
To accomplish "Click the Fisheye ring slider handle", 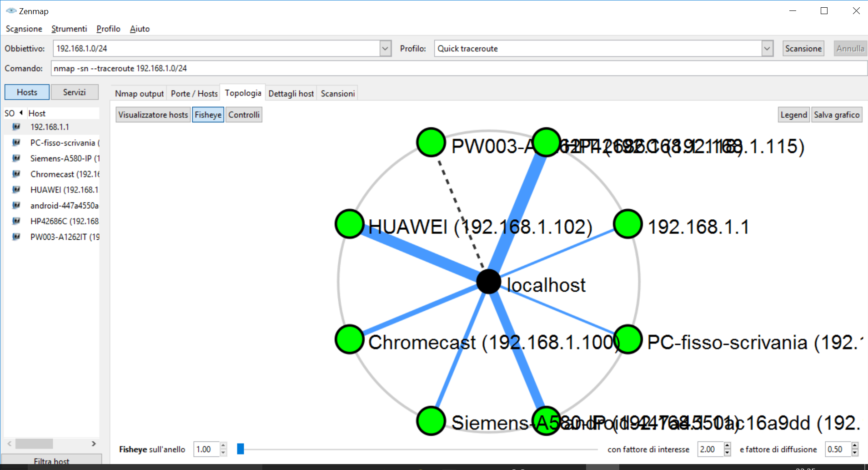I will point(241,449).
